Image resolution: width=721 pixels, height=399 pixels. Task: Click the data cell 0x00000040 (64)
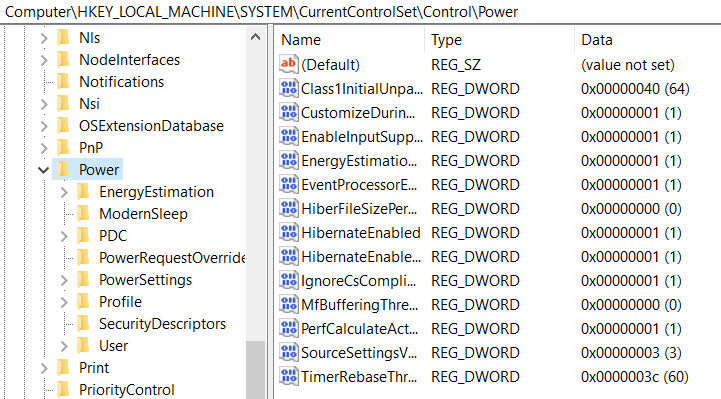(x=635, y=89)
